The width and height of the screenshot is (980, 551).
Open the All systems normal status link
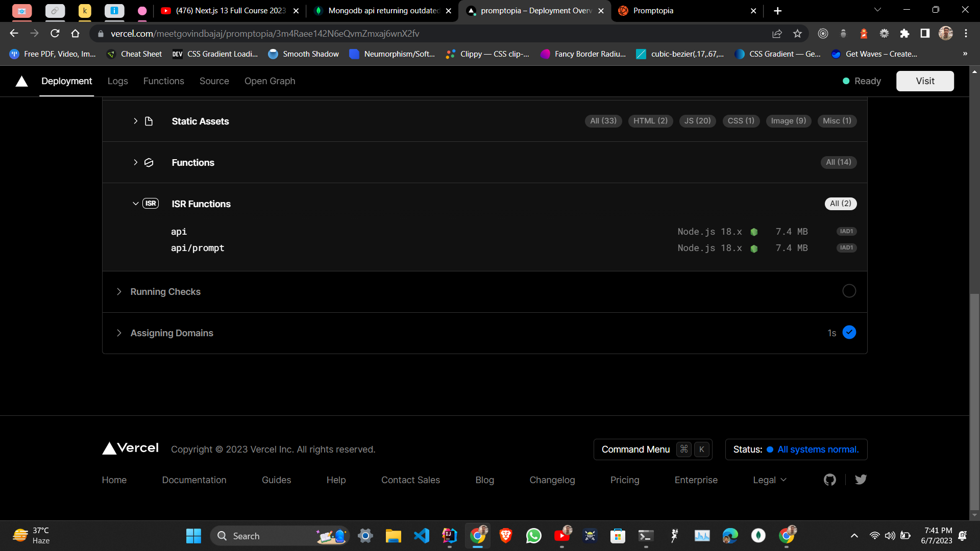pos(818,449)
